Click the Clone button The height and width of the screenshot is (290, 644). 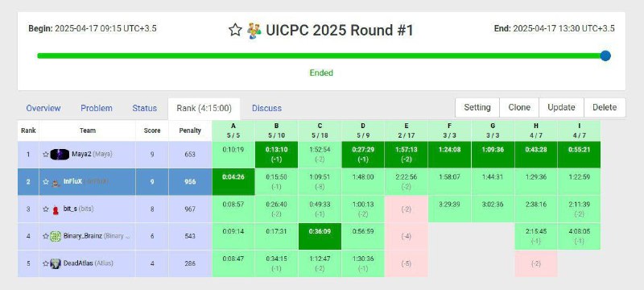[519, 107]
